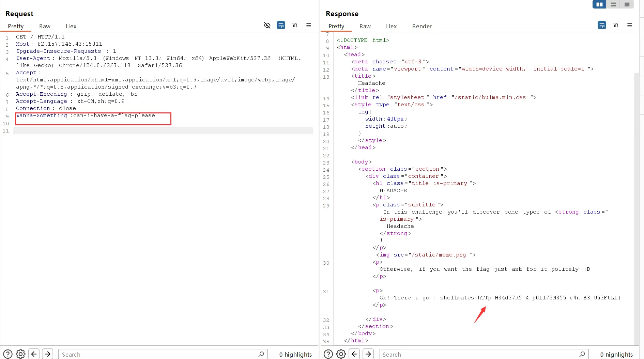Click the /static/bulma.min.css href value
Image resolution: width=644 pixels, height=359 pixels.
coord(490,97)
